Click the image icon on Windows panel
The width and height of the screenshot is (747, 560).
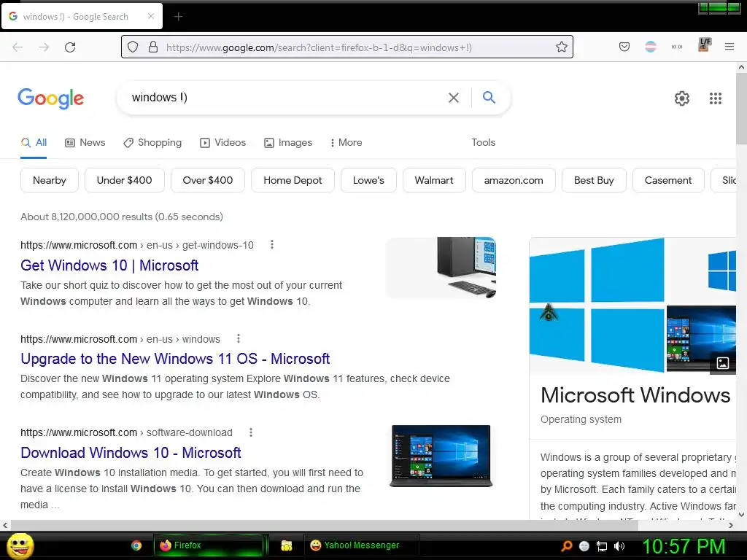click(723, 363)
